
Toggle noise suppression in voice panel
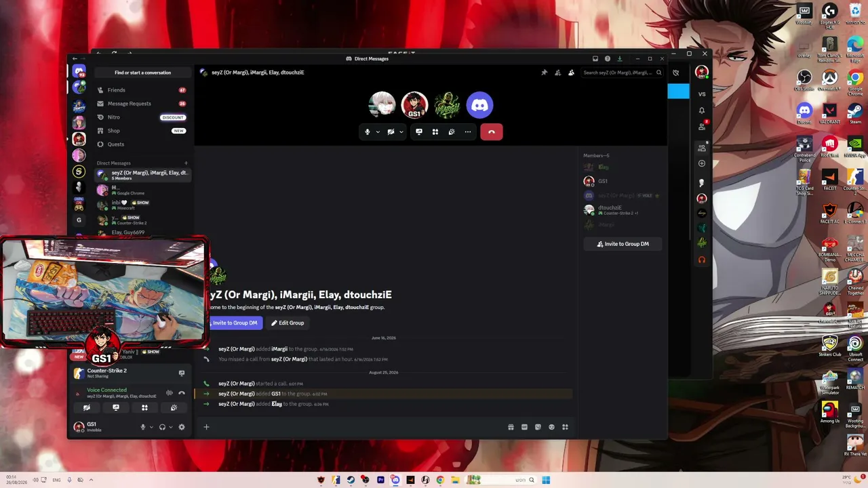pos(169,393)
